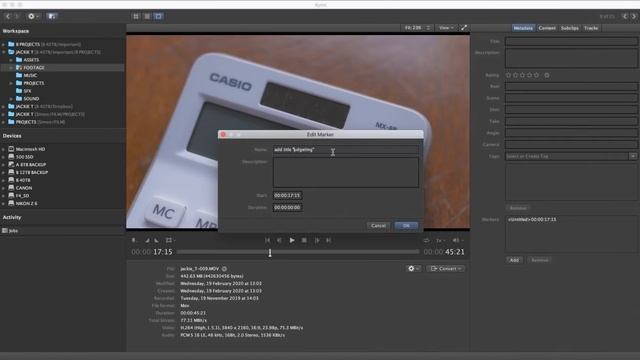
Task: Open the Tracks tab
Action: (x=591, y=28)
